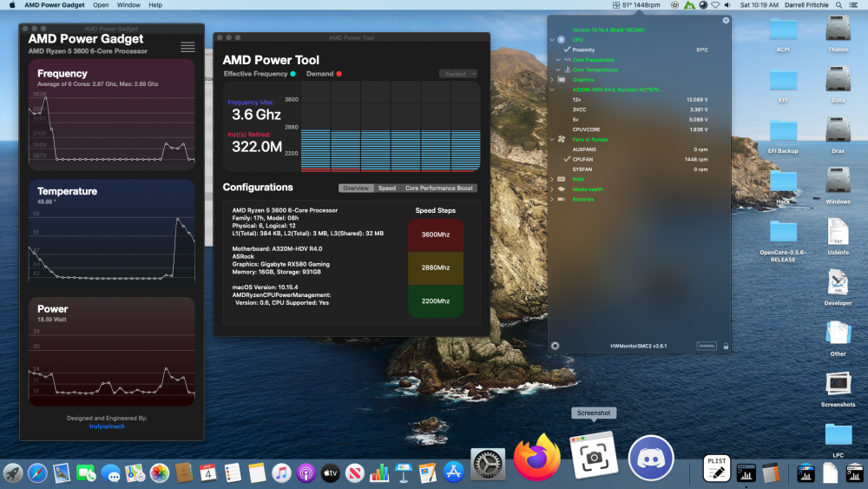Open the Fastest dropdown in AMD Power Tool
The image size is (868, 489).
457,74
